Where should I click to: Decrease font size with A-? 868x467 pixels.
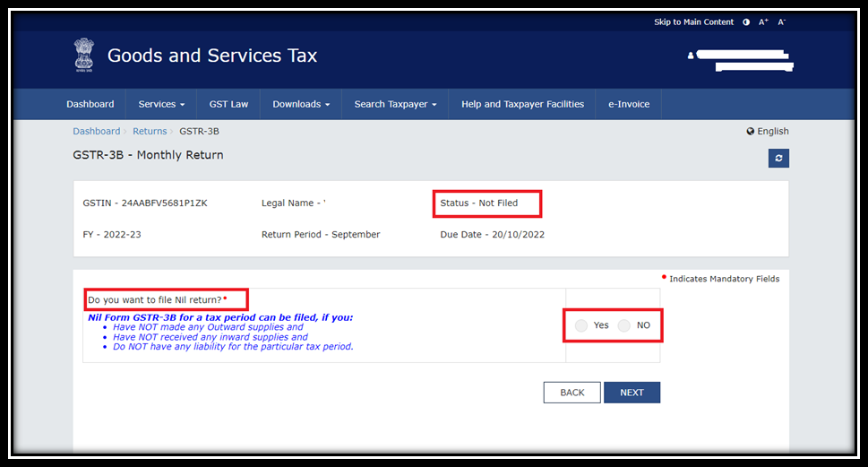pyautogui.click(x=782, y=22)
